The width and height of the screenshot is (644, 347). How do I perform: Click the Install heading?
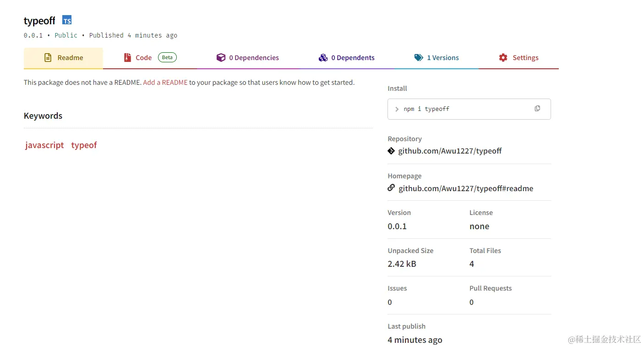[397, 88]
